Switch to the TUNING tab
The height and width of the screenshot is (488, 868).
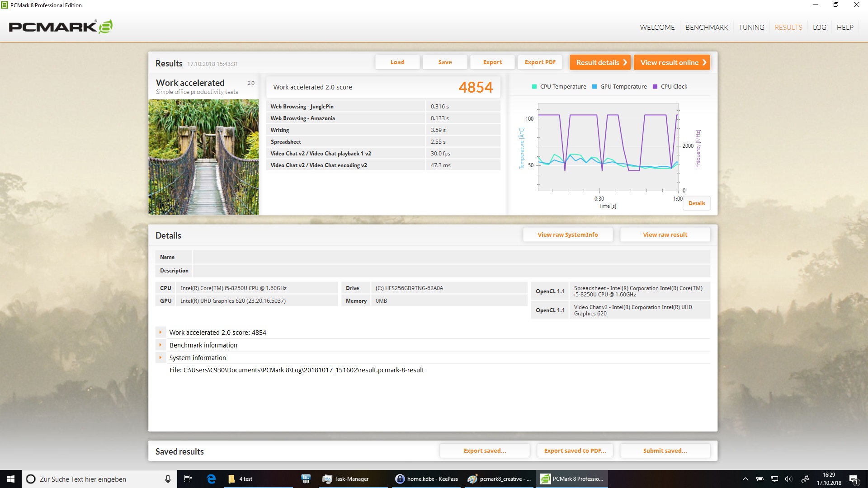click(751, 27)
